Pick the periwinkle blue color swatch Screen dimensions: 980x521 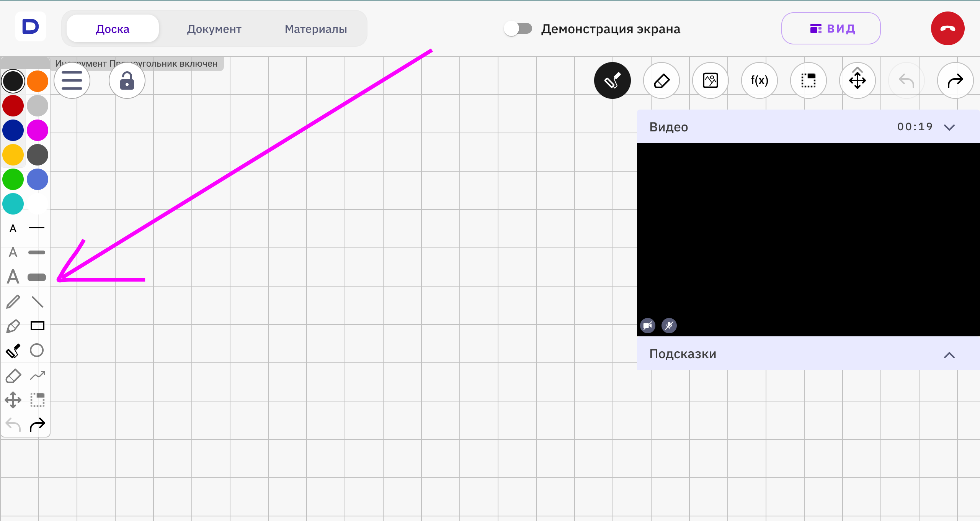coord(38,179)
